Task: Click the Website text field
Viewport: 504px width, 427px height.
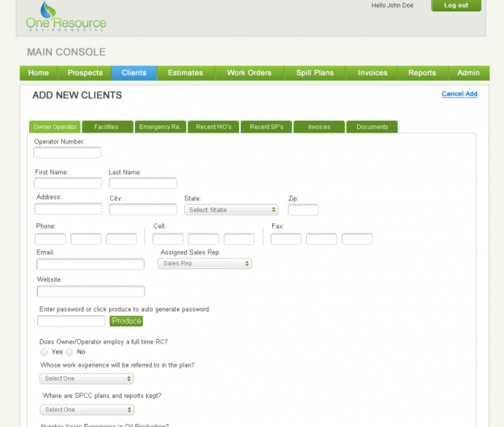Action: (90, 291)
